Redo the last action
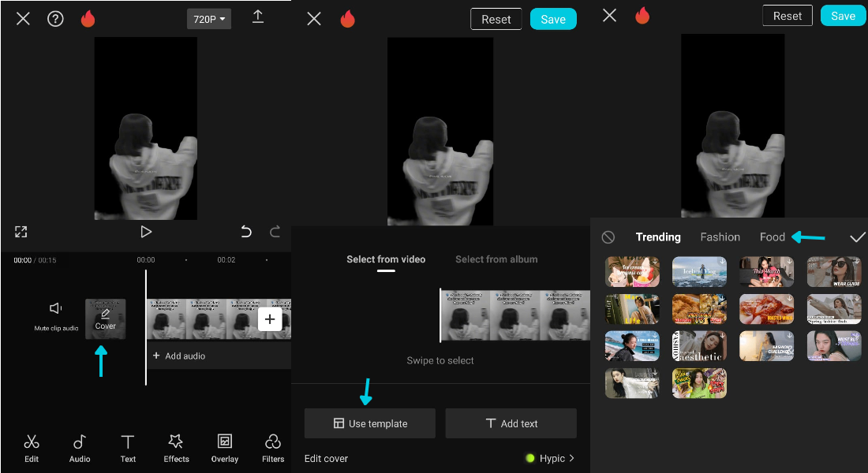 click(x=275, y=232)
